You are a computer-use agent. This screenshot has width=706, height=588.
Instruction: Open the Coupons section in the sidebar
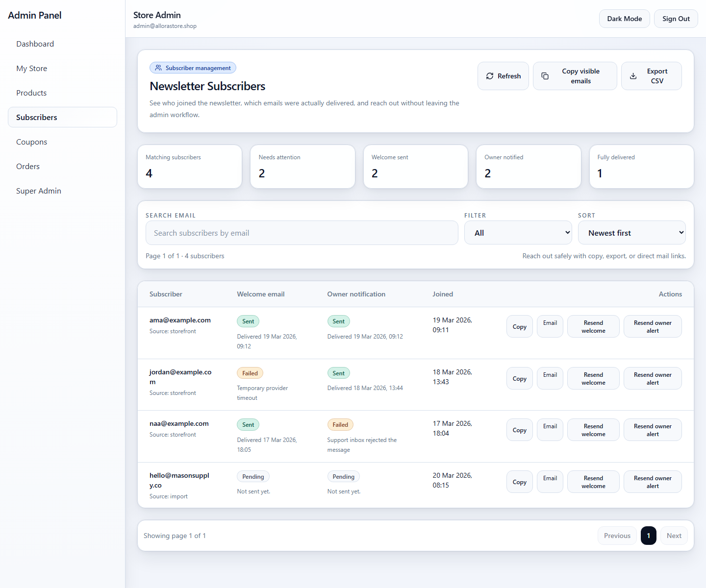coord(31,142)
